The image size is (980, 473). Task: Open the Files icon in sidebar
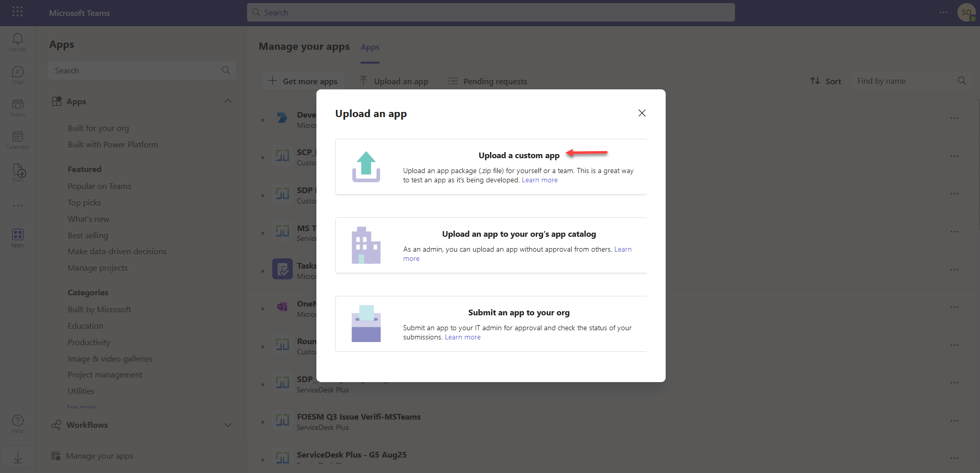coord(18,172)
